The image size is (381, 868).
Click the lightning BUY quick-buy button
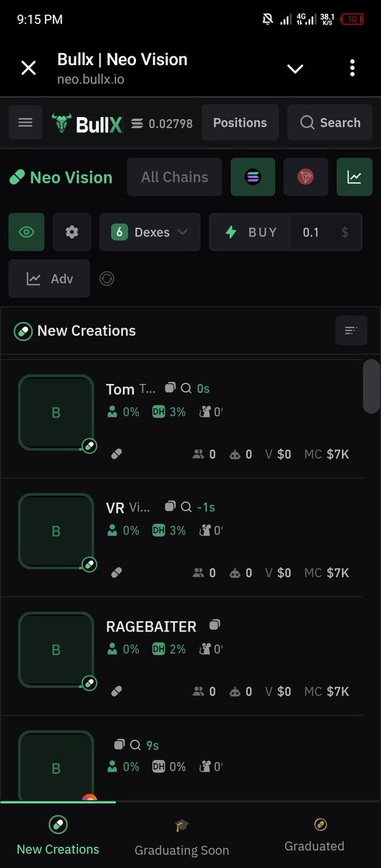point(251,232)
